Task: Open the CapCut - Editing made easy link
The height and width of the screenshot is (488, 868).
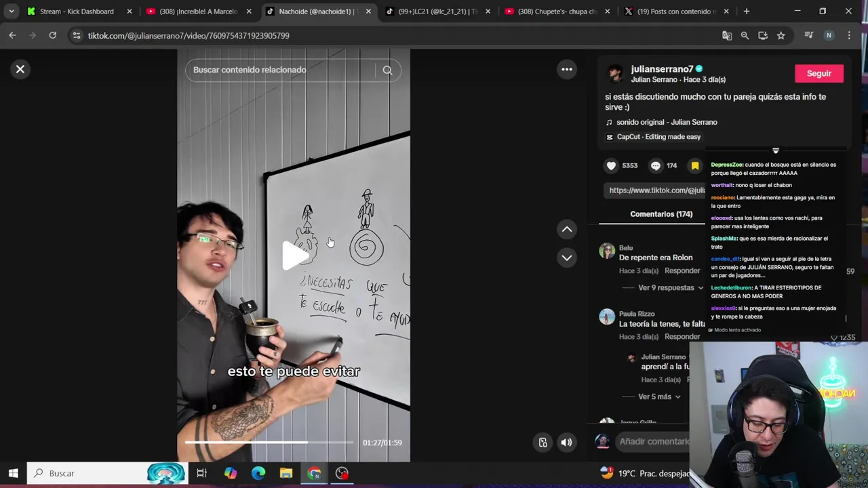Action: point(658,137)
